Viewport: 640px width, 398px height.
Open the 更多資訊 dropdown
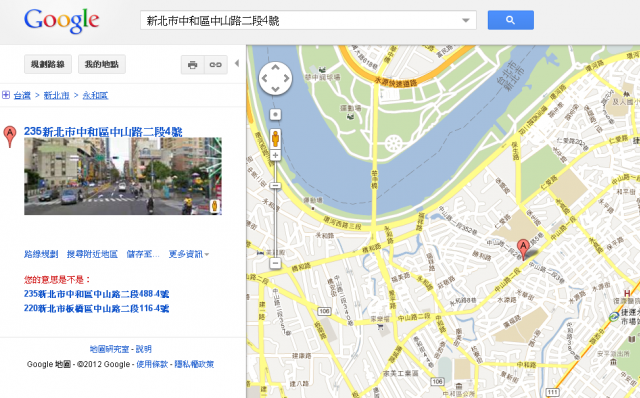point(189,254)
